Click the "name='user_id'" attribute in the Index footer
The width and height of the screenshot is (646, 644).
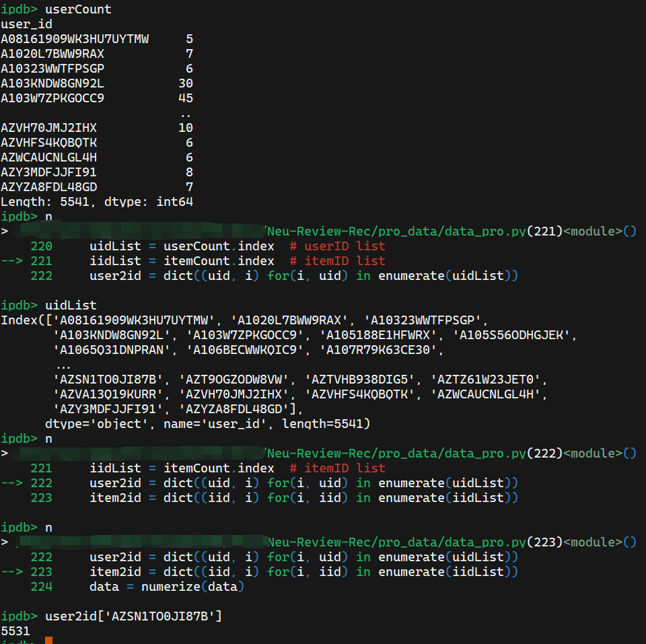(215, 424)
